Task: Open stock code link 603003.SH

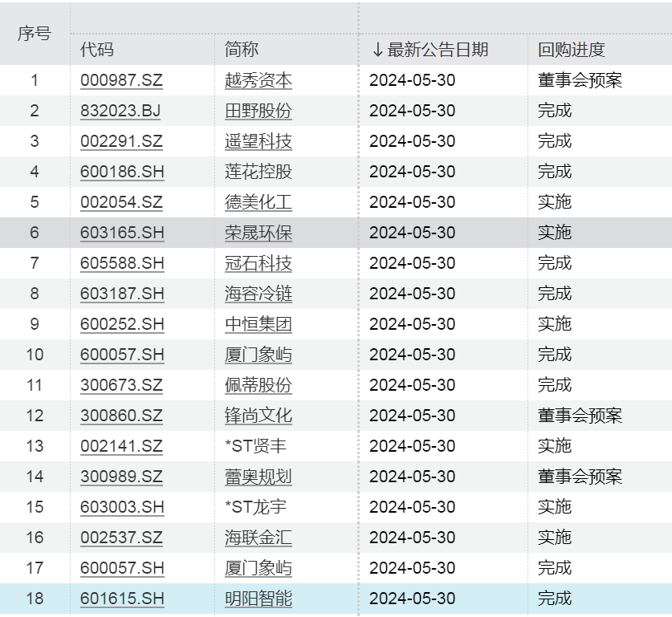Action: (122, 507)
